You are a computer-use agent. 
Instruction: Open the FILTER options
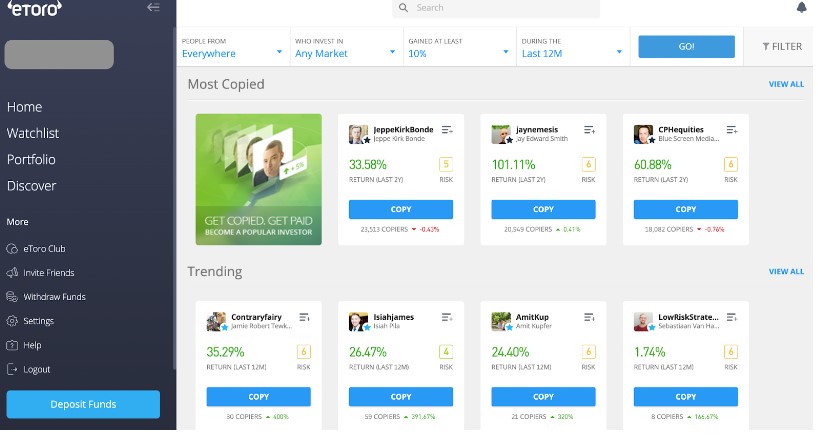(781, 46)
